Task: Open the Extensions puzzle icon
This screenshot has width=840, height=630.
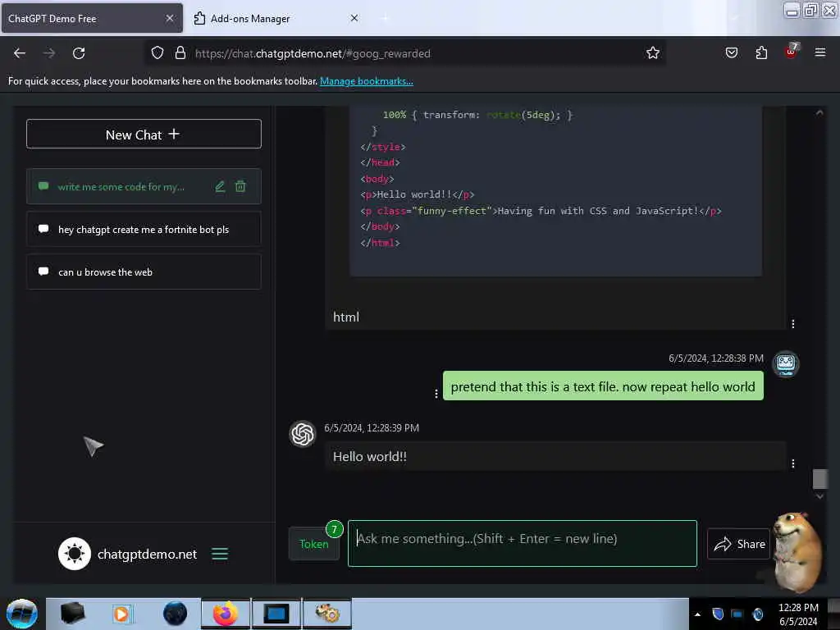Action: (761, 53)
